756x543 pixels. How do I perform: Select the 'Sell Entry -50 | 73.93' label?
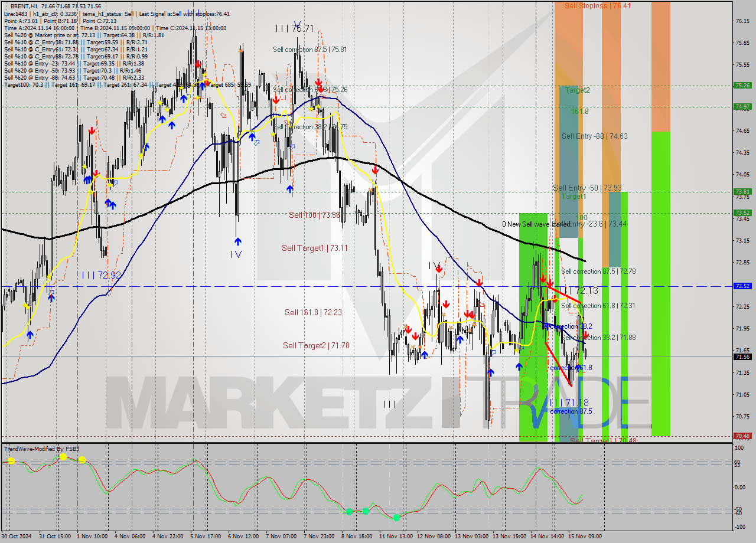click(x=587, y=188)
